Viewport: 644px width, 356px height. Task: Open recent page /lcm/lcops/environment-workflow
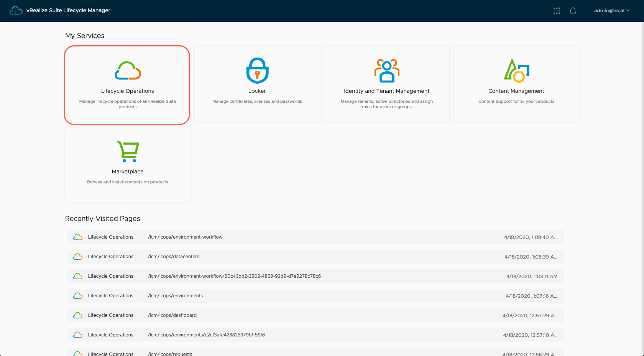[x=185, y=237]
